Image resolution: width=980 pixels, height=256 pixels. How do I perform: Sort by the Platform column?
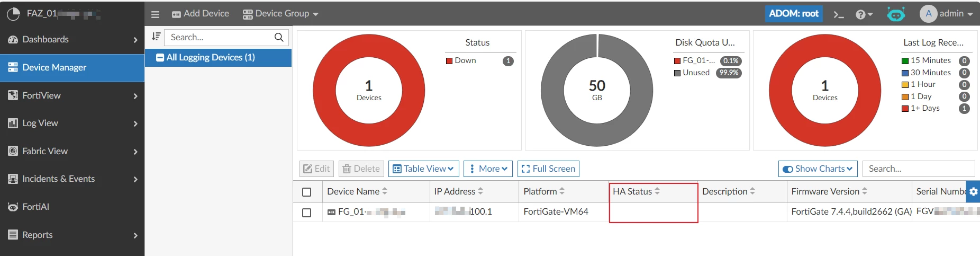point(562,191)
